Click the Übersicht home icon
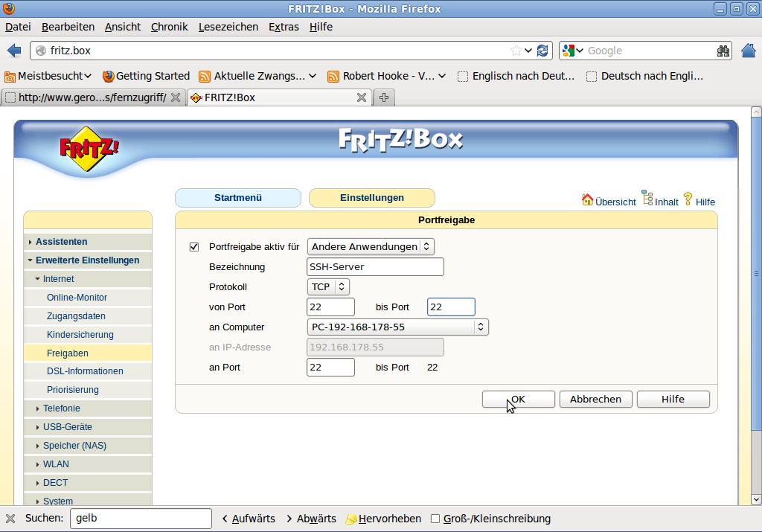 coord(587,199)
